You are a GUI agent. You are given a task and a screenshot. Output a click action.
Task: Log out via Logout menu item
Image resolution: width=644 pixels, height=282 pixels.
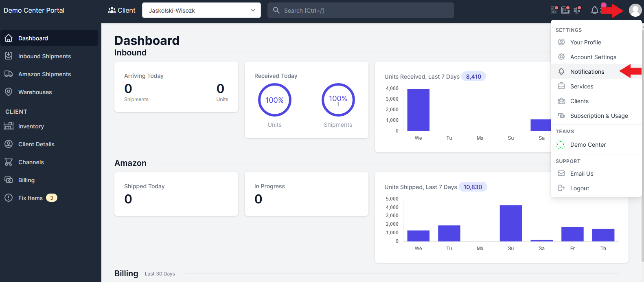pyautogui.click(x=596, y=188)
